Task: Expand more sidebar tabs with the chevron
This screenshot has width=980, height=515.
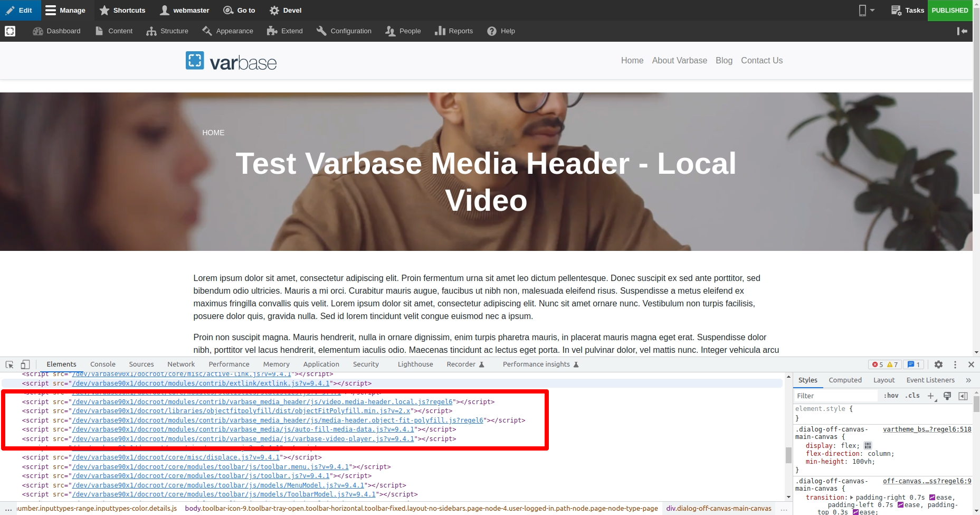Action: click(968, 380)
